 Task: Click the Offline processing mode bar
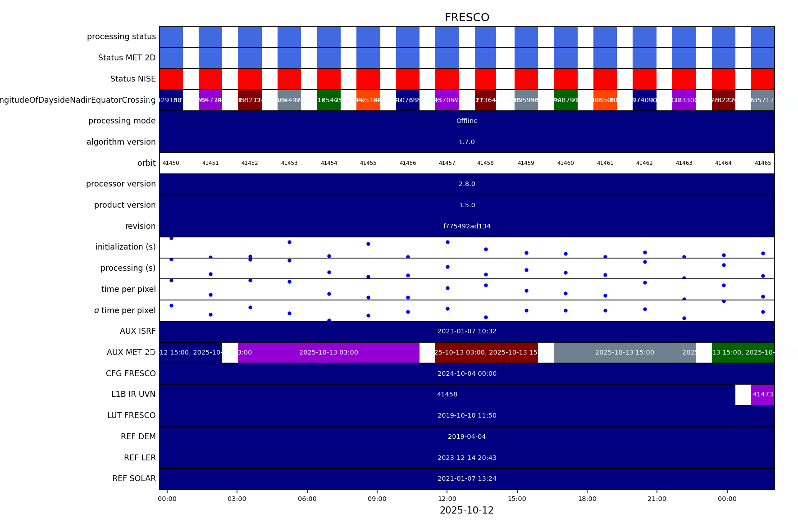click(467, 121)
